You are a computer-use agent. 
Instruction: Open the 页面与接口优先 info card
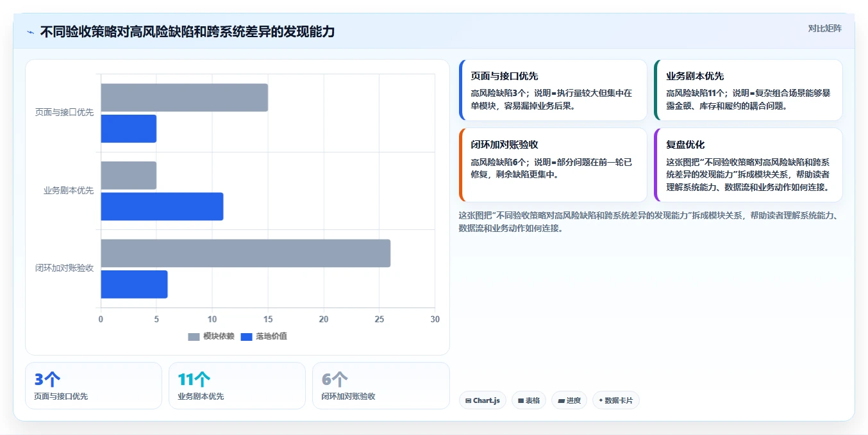(553, 90)
